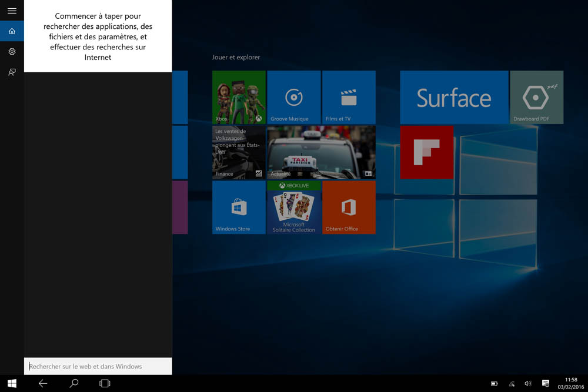Open the Actualité tile with the taxi photo
This screenshot has width=588, height=392.
pyautogui.click(x=322, y=152)
